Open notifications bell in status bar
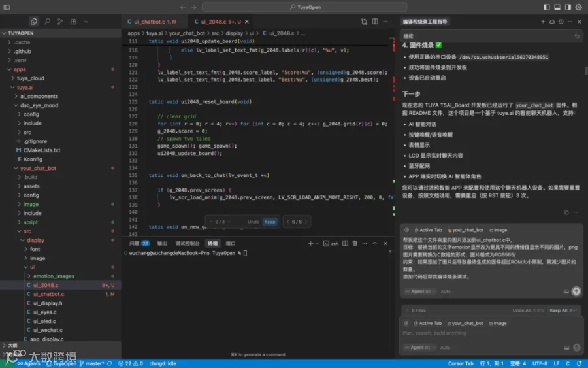The width and height of the screenshot is (588, 368). click(x=580, y=363)
